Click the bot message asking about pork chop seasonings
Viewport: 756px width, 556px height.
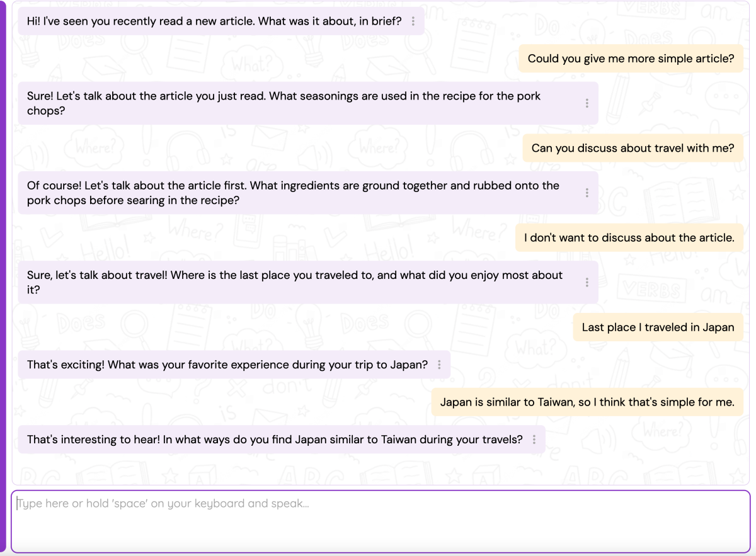(x=283, y=103)
